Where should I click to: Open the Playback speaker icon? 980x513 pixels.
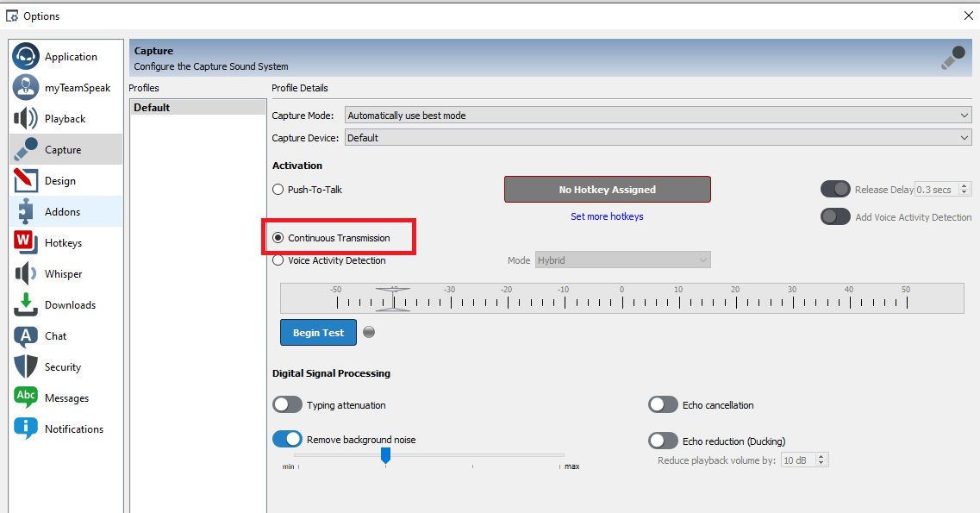click(x=26, y=119)
